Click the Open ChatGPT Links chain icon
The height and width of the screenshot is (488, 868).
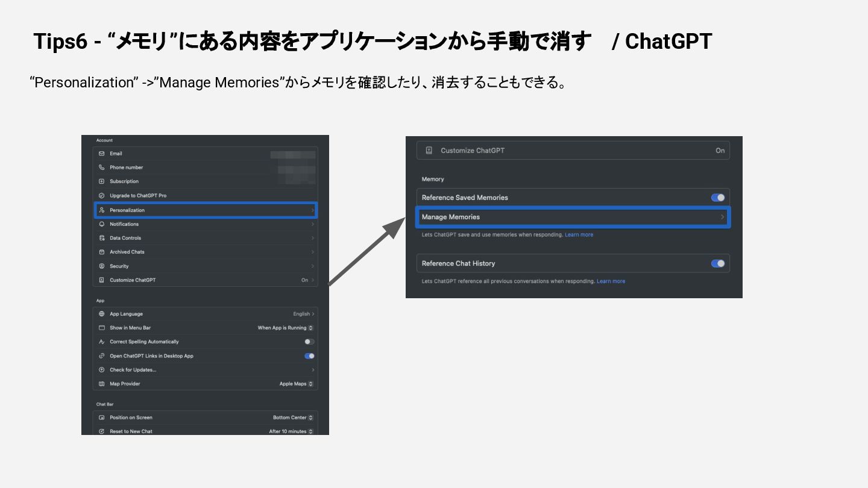coord(102,356)
